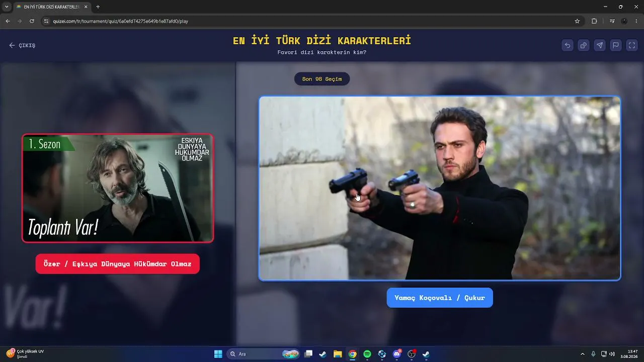Switch to Google Chrome on the taskbar
This screenshot has height=362, width=644.
(353, 354)
